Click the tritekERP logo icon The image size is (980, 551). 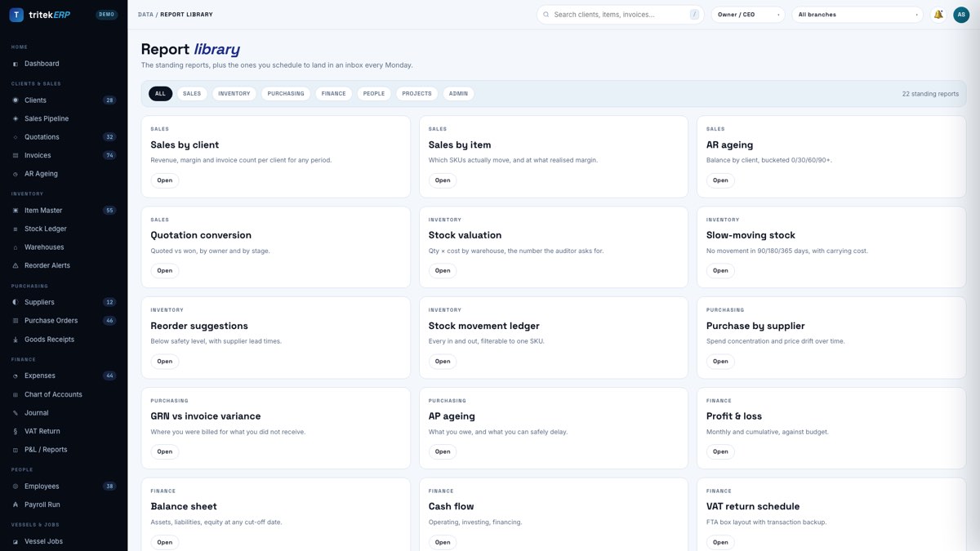click(x=16, y=15)
